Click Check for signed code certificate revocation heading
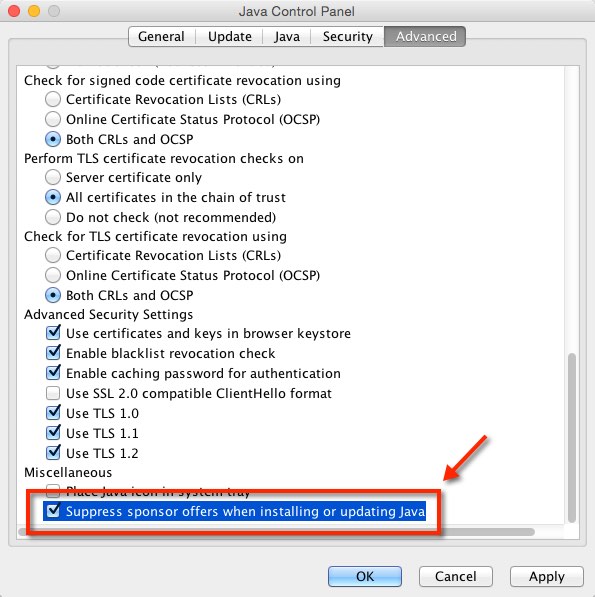This screenshot has width=595, height=597. 182,81
